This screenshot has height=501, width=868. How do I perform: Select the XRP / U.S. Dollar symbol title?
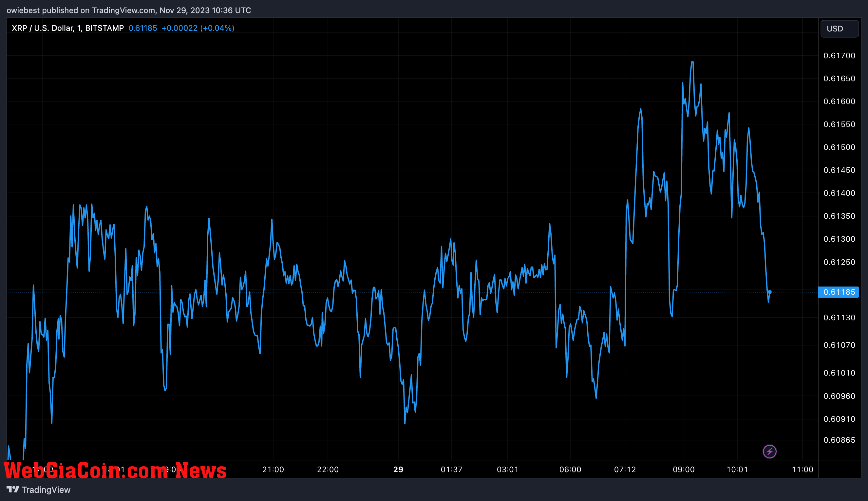(68, 28)
